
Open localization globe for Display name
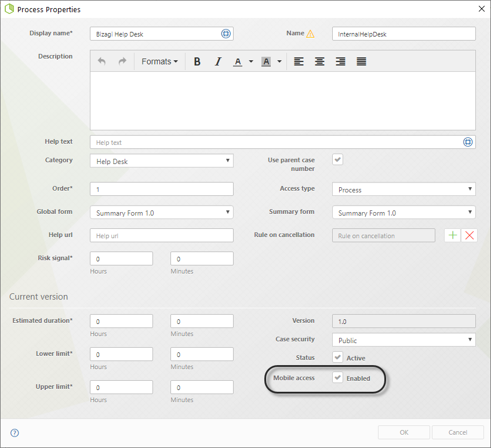pos(226,34)
